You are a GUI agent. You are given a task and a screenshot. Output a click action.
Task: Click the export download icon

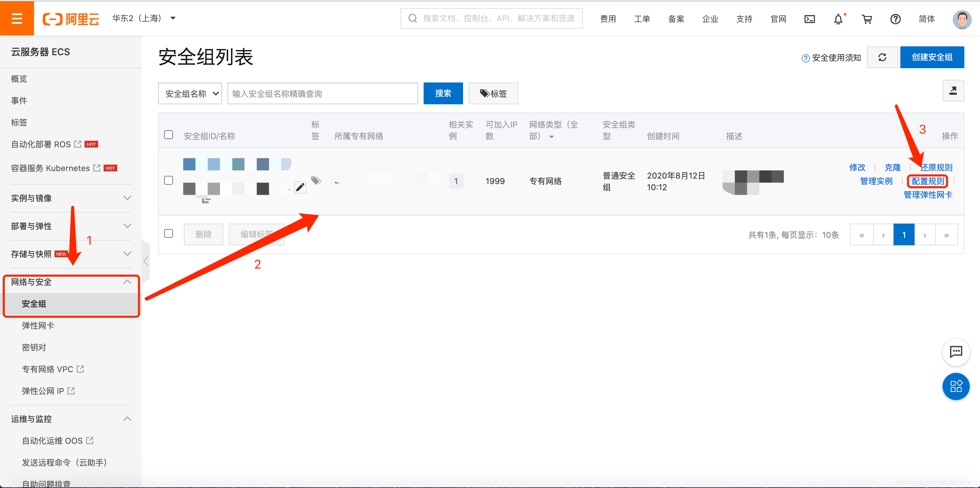953,91
